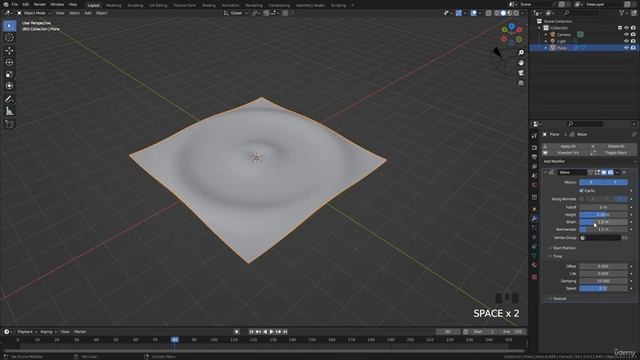Open the World properties tab icon
Image resolution: width=640 pixels, height=360 pixels.
point(534,185)
